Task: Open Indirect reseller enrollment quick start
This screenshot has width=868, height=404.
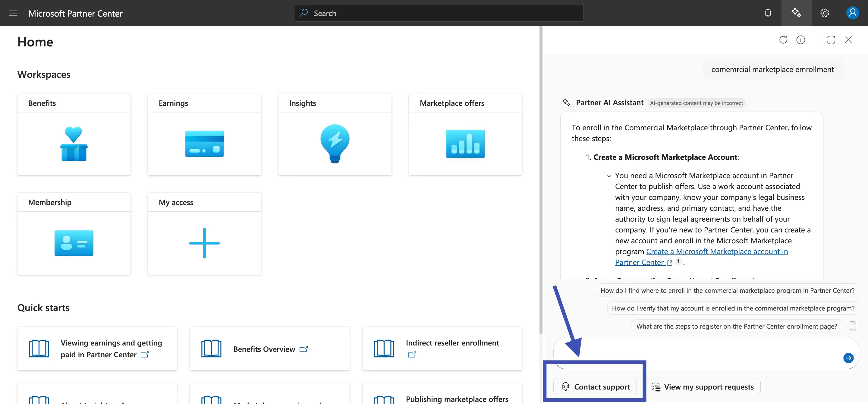Action: [442, 349]
